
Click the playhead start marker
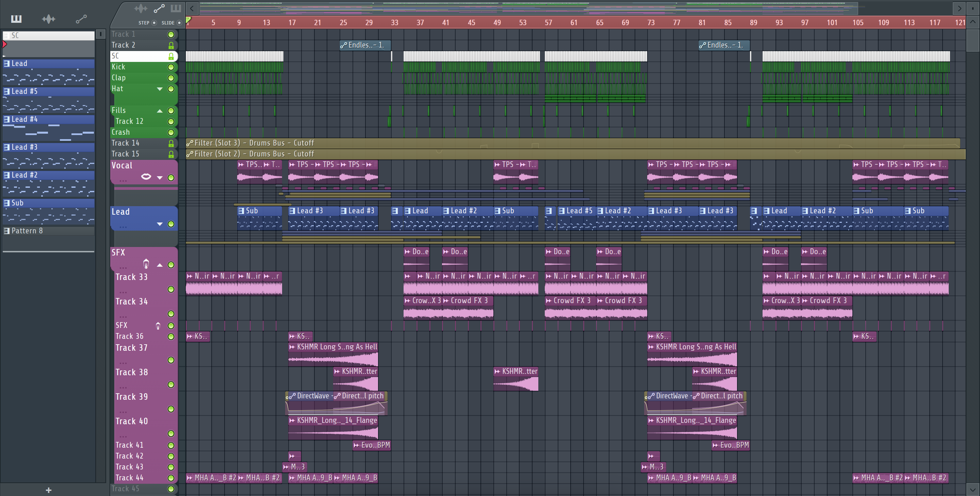[188, 20]
